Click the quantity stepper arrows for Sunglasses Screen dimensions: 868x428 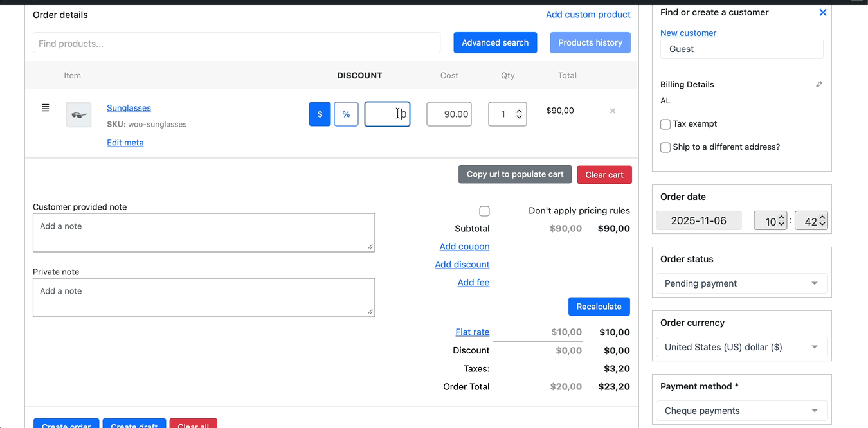(519, 114)
